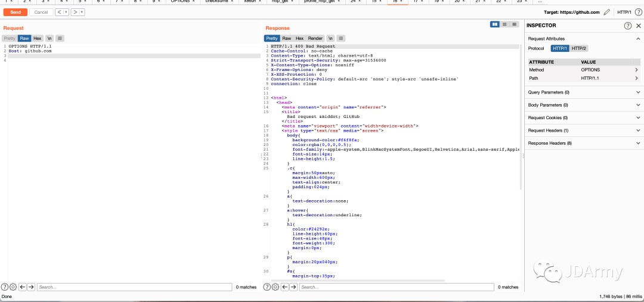Show more repeater tabs via ellipsis

click(x=540, y=2)
